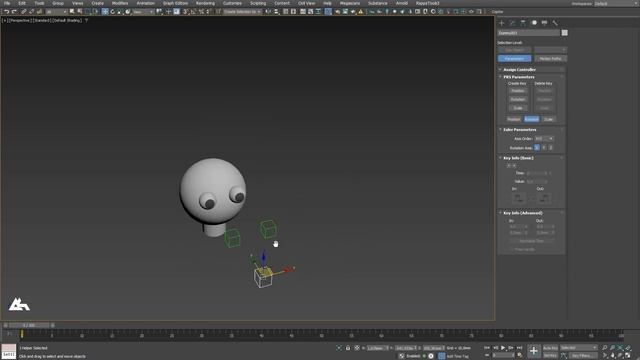Select rotation axis Y in Euler Parameters
This screenshot has height=360, width=640.
544,147
